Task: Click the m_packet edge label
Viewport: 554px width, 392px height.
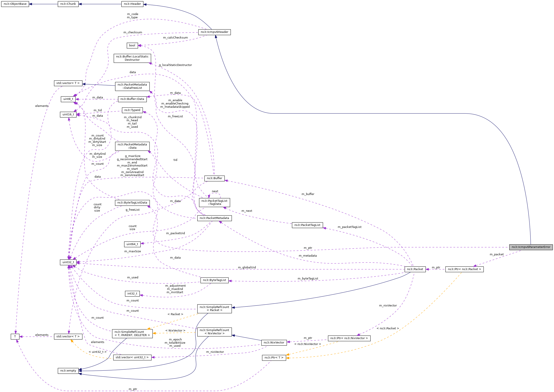Action: point(497,255)
